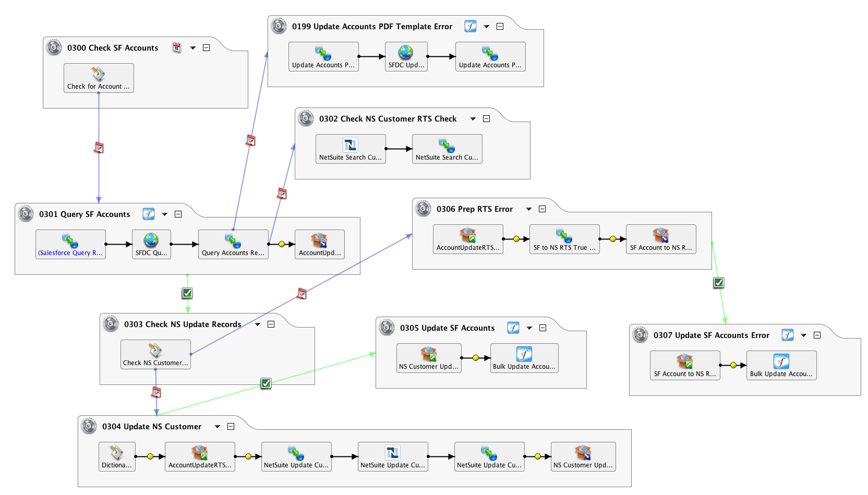This screenshot has width=868, height=495.
Task: Click the script icon on 0199 Update Accounts header
Action: click(471, 27)
